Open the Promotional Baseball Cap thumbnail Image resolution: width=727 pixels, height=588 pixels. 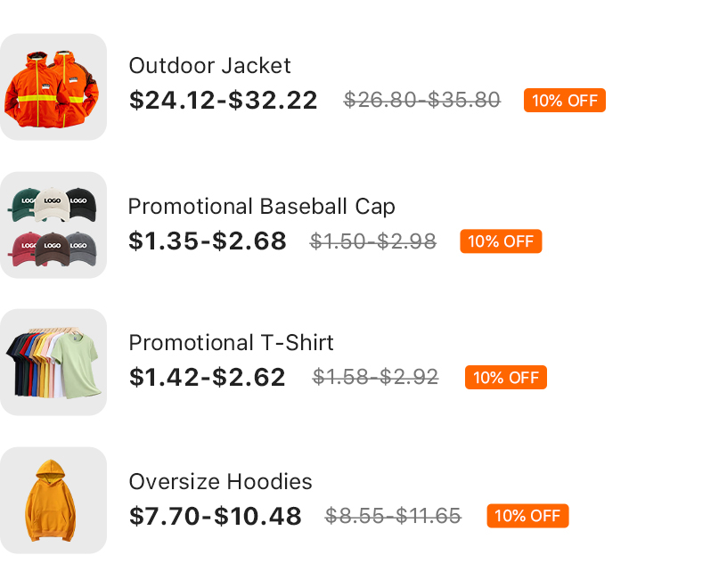coord(53,225)
